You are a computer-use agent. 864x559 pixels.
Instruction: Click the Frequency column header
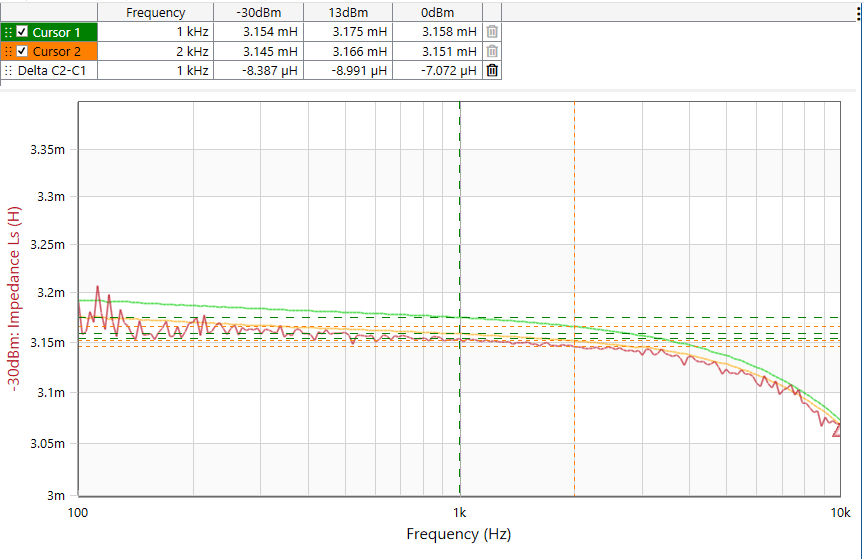[x=155, y=13]
